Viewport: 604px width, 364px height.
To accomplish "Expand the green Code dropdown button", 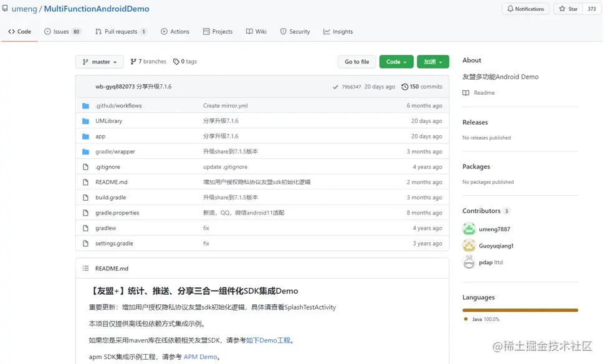I will [x=396, y=62].
